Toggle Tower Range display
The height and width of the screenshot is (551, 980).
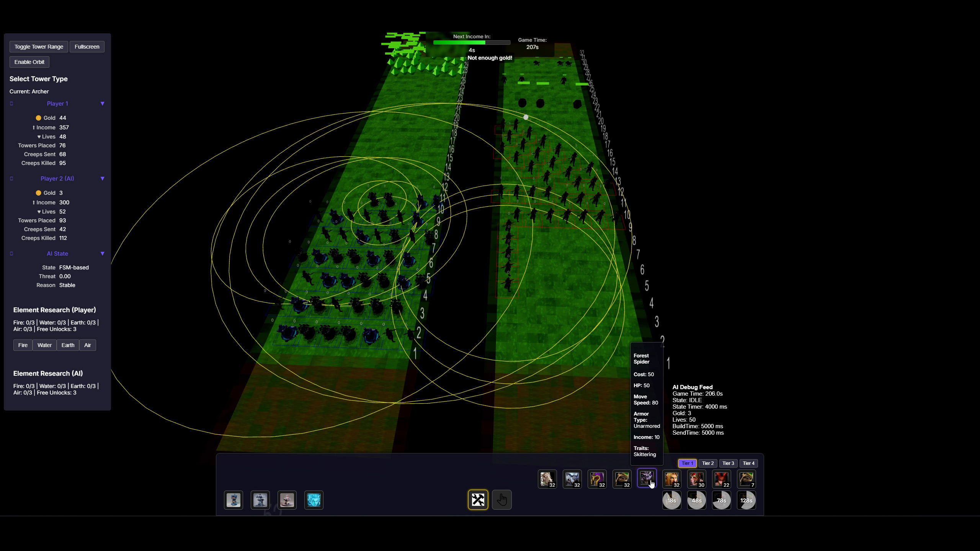[39, 46]
